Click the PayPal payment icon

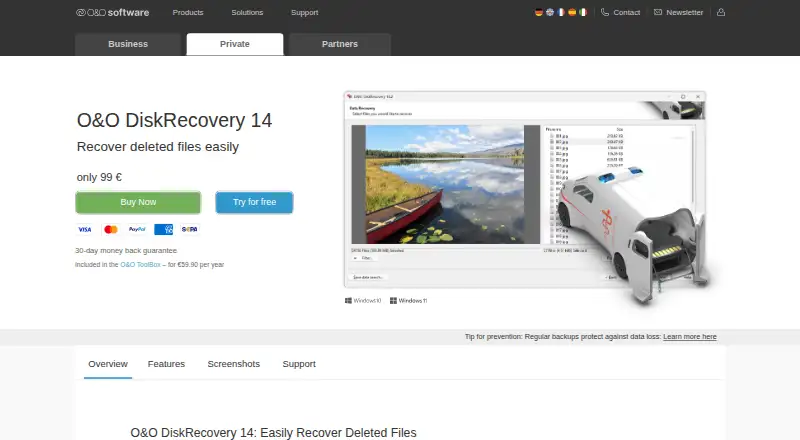137,230
